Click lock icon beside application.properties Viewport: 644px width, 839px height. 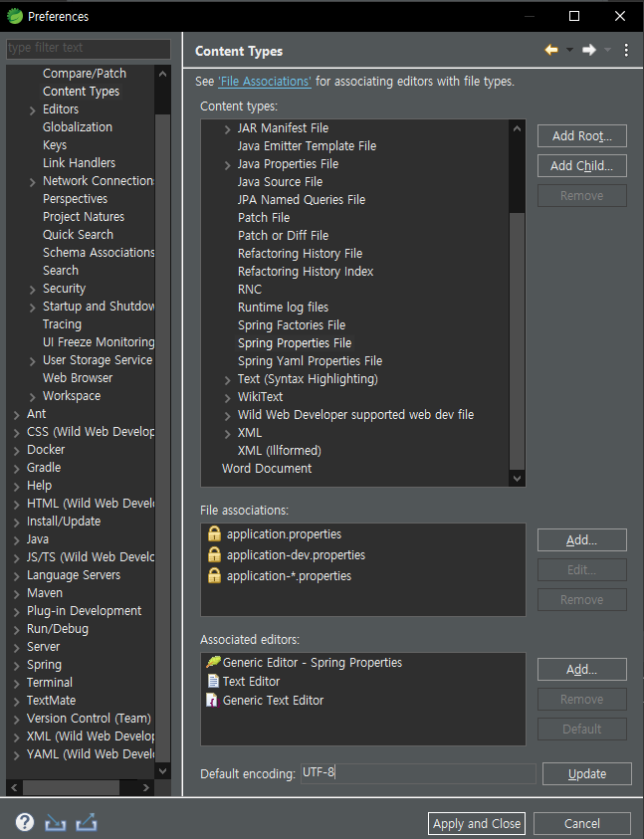point(214,533)
